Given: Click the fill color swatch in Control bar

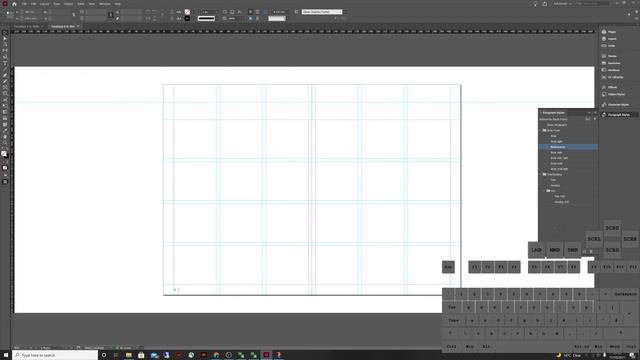Looking at the screenshot, I should coord(187,12).
